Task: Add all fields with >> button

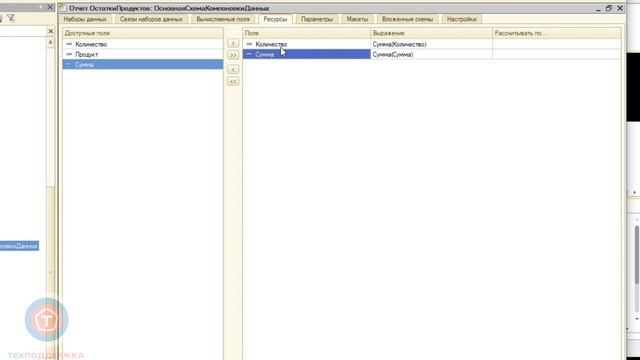Action: 233,55
